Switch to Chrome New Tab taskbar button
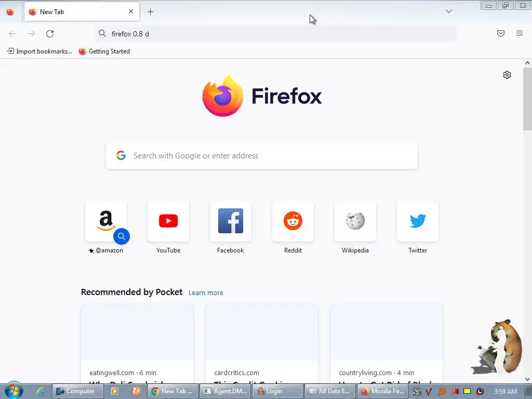 pyautogui.click(x=172, y=391)
